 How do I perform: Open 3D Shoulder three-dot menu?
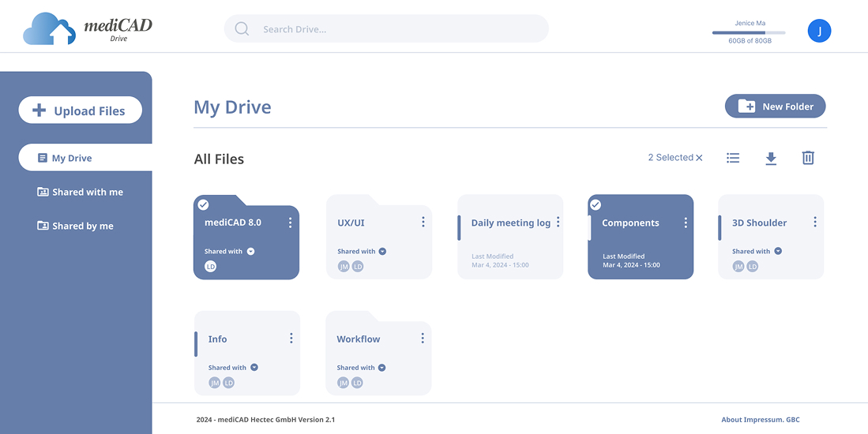(815, 222)
